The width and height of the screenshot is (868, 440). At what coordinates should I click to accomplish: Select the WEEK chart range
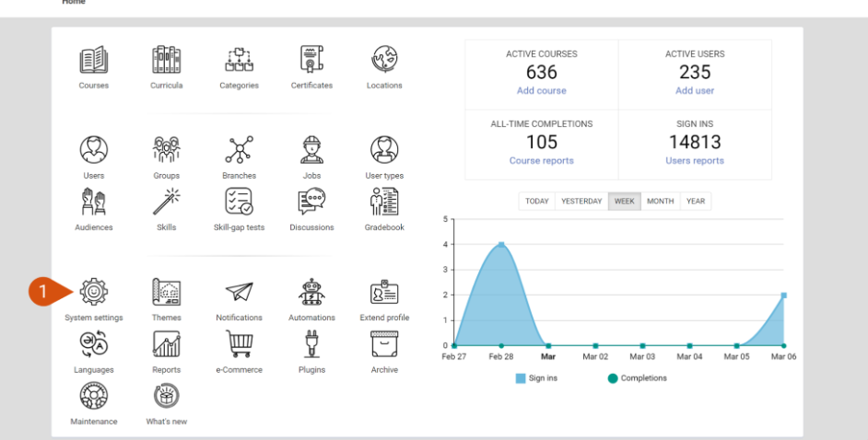[x=625, y=202]
